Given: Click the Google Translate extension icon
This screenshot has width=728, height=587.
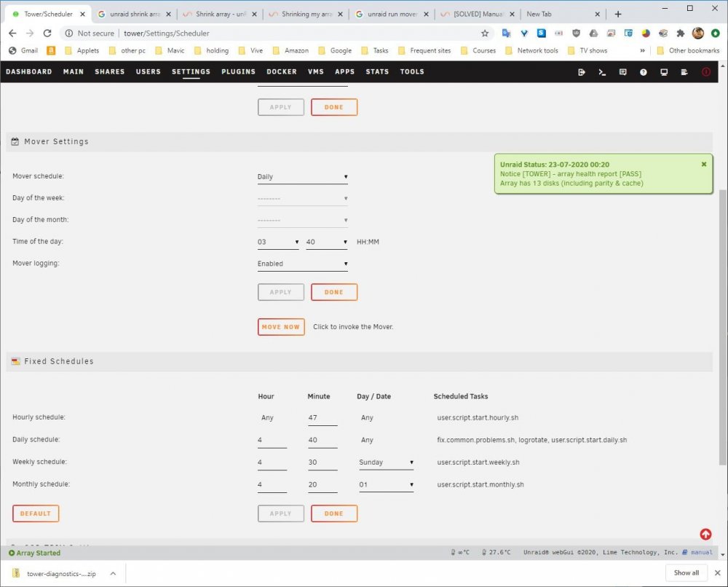Looking at the screenshot, I should 507,33.
